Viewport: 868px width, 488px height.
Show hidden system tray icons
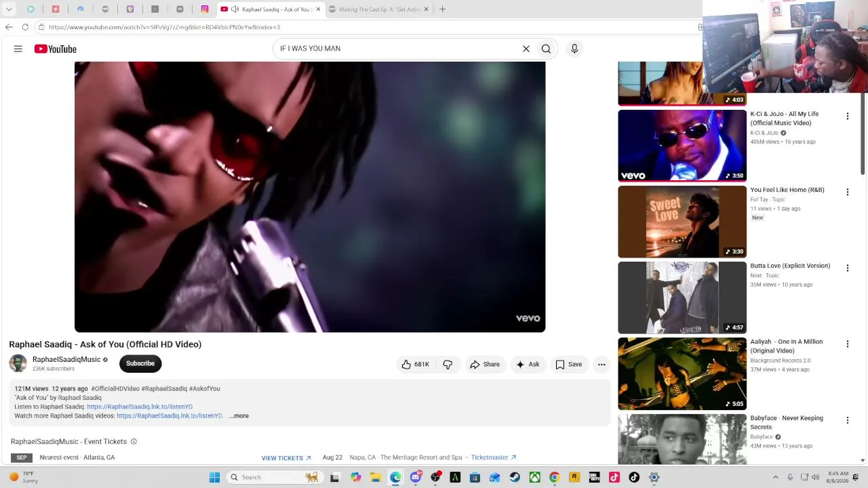coord(776,477)
